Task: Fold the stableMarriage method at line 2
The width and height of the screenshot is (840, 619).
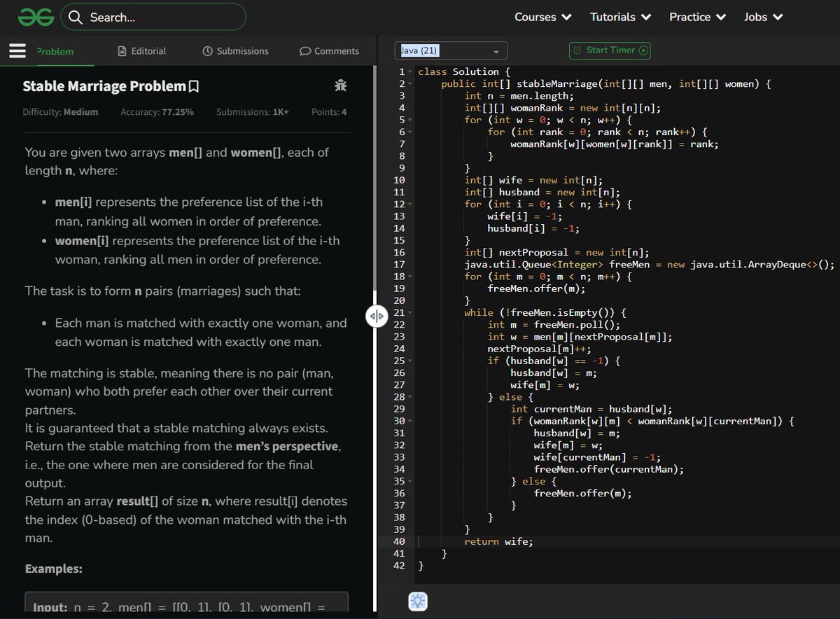Action: click(410, 84)
